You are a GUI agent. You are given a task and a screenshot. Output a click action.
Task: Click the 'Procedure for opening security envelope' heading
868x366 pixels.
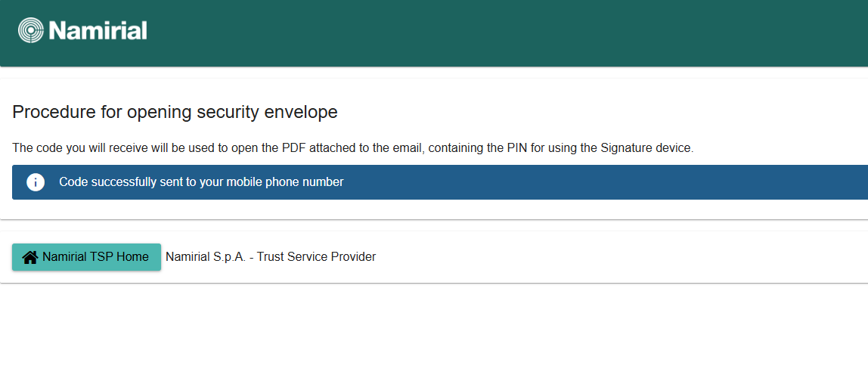175,113
